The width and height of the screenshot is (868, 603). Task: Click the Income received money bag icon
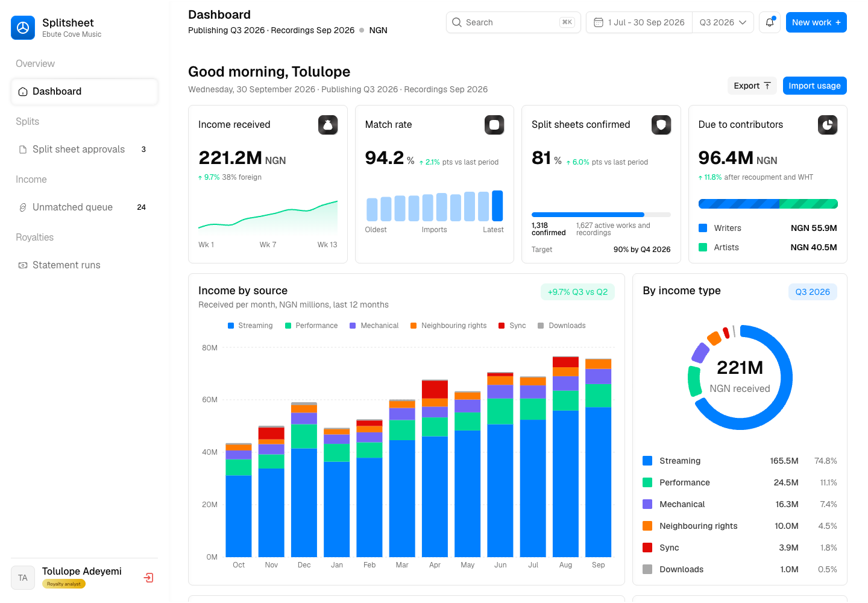[328, 125]
